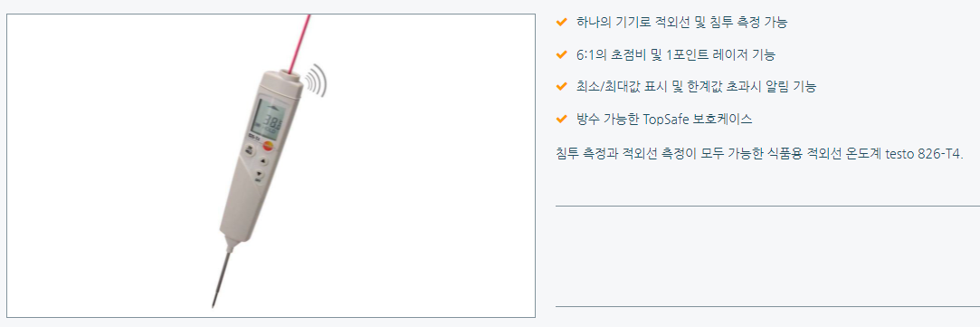Click the description paragraph starting 침투 측정과
The width and height of the screenshot is (980, 327).
point(759,154)
